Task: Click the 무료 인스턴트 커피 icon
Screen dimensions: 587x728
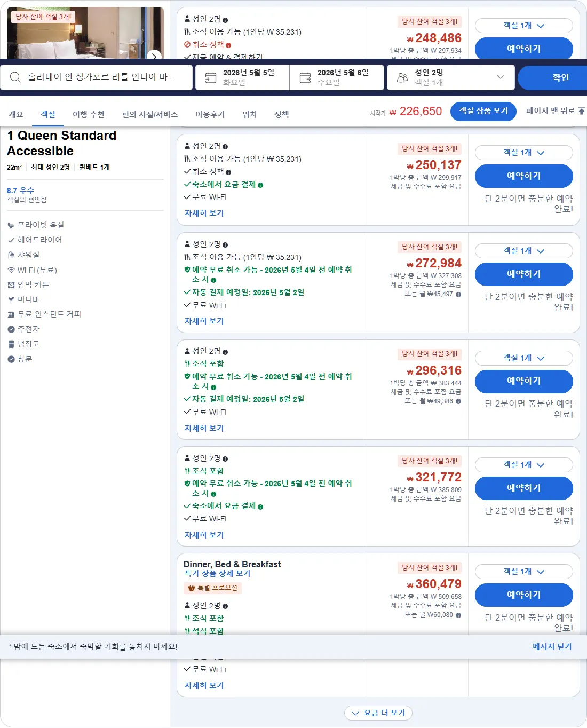Action: click(11, 314)
